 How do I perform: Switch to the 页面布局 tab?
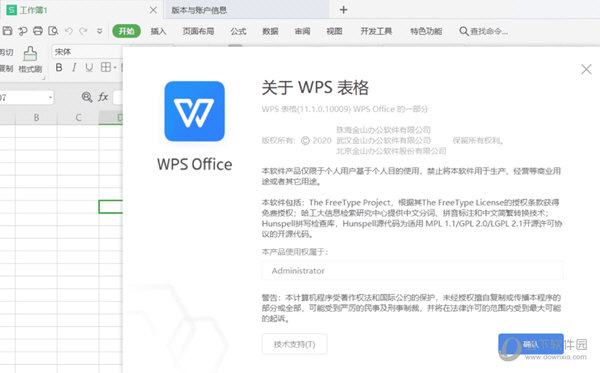[x=198, y=31]
